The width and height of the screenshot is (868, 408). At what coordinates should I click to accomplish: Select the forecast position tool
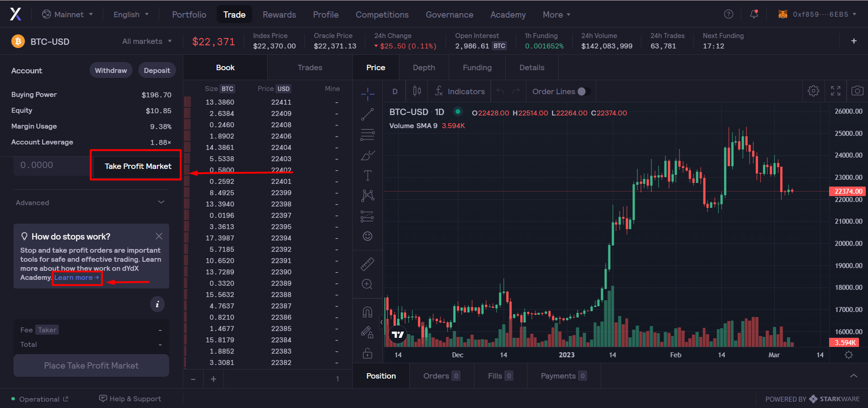pyautogui.click(x=367, y=216)
